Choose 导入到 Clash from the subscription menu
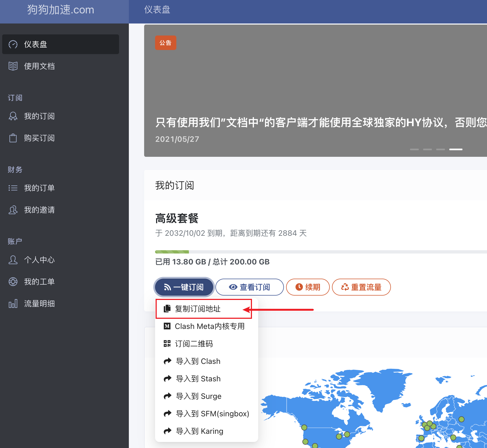This screenshot has width=487, height=448. point(198,361)
